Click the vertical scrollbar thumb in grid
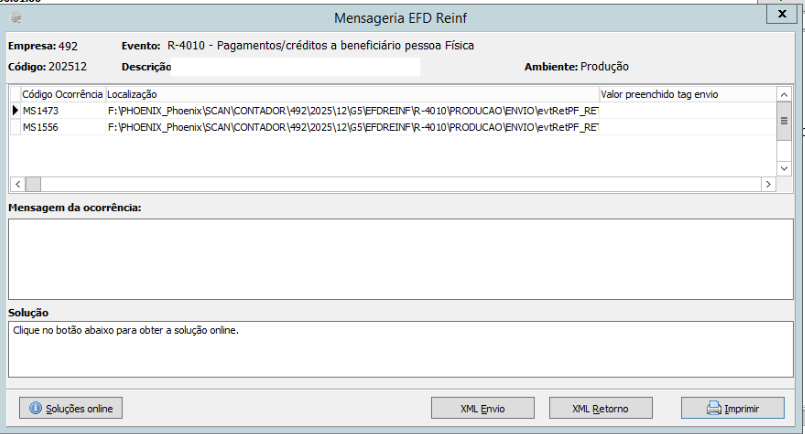This screenshot has width=805, height=434. coord(784,121)
